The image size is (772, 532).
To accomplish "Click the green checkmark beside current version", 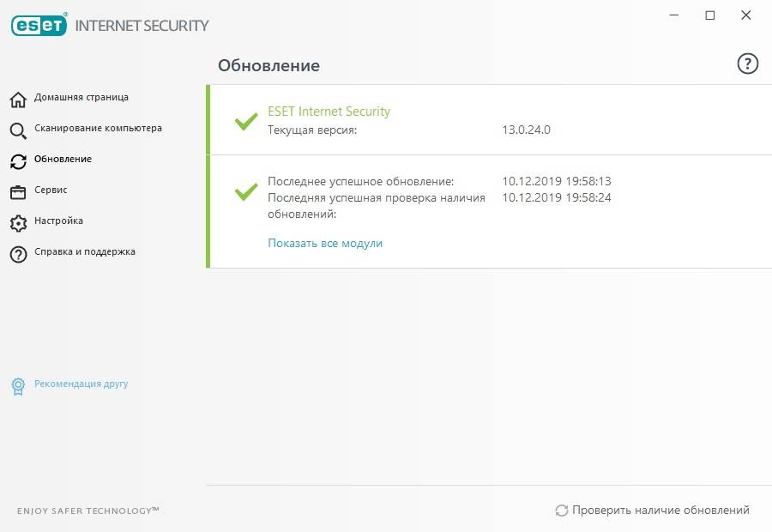I will [x=246, y=121].
